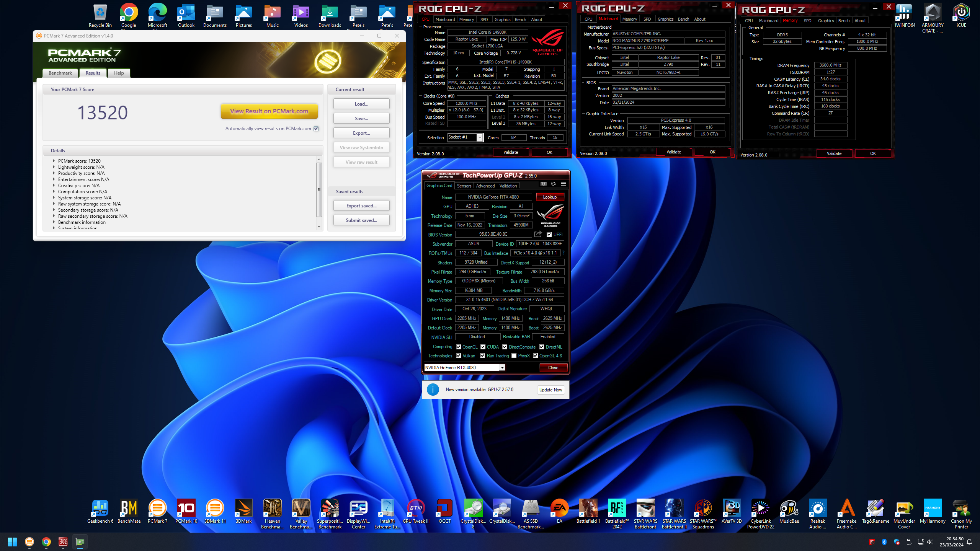Click taskbar clock showing 20:34:50
Viewport: 980px width, 551px height.
[x=952, y=542]
